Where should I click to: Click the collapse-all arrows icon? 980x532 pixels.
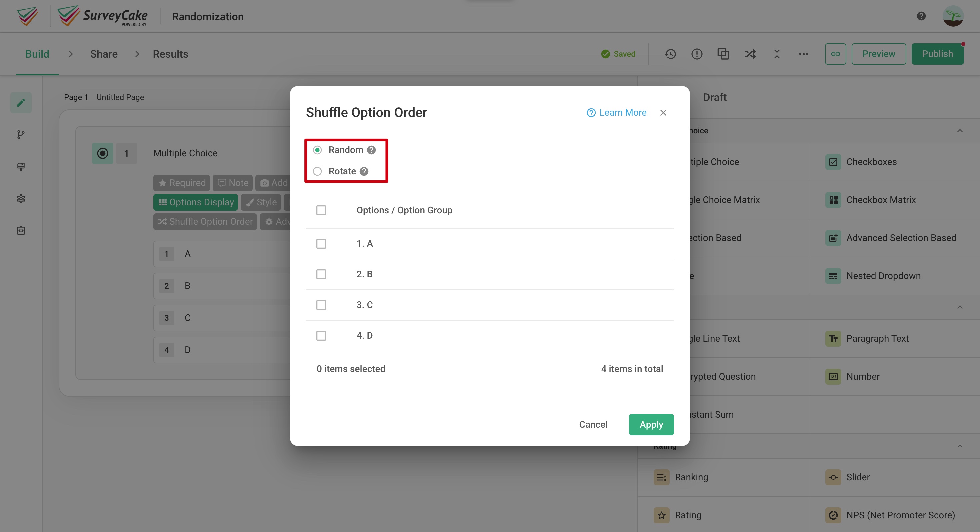pyautogui.click(x=776, y=54)
